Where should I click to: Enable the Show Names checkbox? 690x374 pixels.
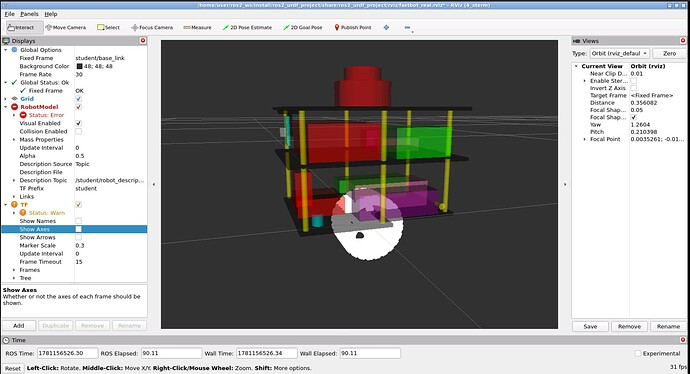tap(78, 221)
